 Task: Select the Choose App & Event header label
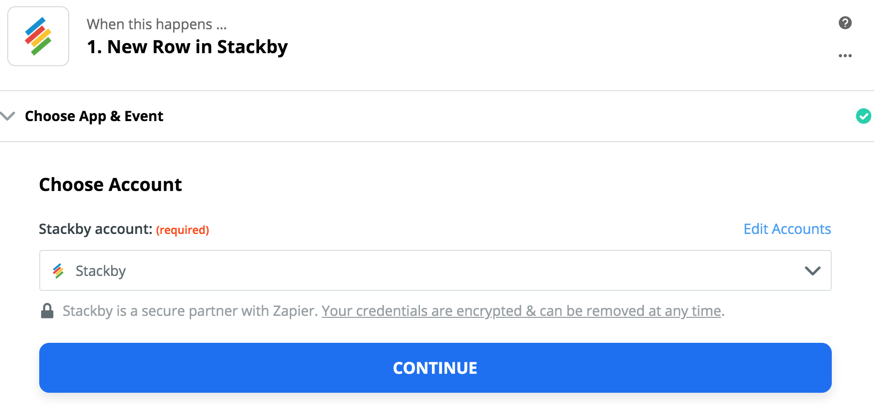tap(94, 116)
